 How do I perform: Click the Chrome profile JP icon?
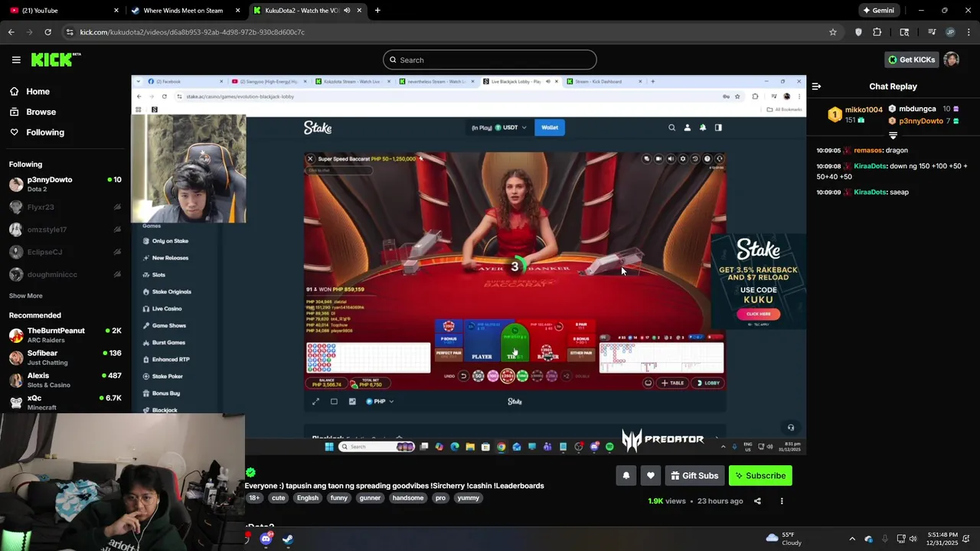pos(950,32)
